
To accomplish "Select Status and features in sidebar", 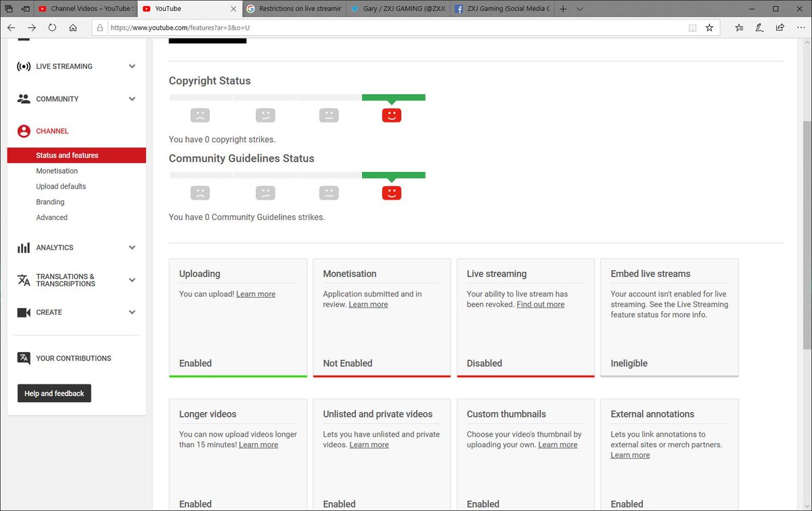I will (x=76, y=155).
